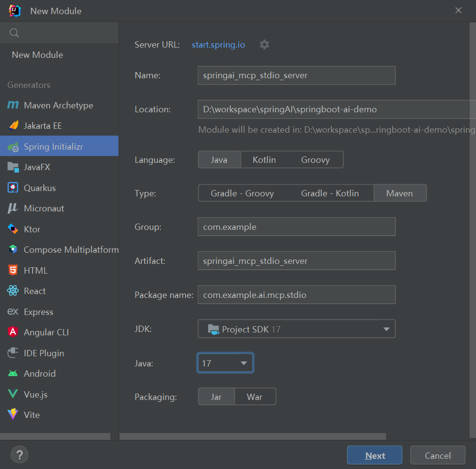Click the Next button
The image size is (476, 469).
(374, 455)
